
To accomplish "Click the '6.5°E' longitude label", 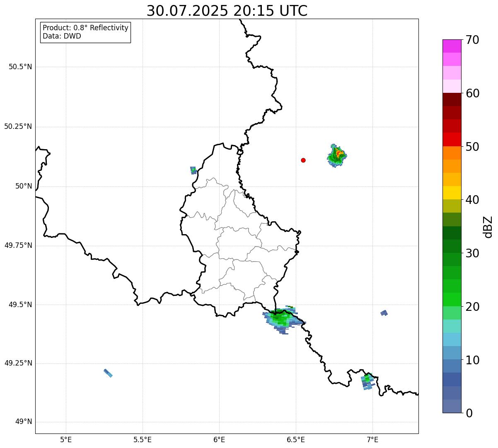I will 296,439.
